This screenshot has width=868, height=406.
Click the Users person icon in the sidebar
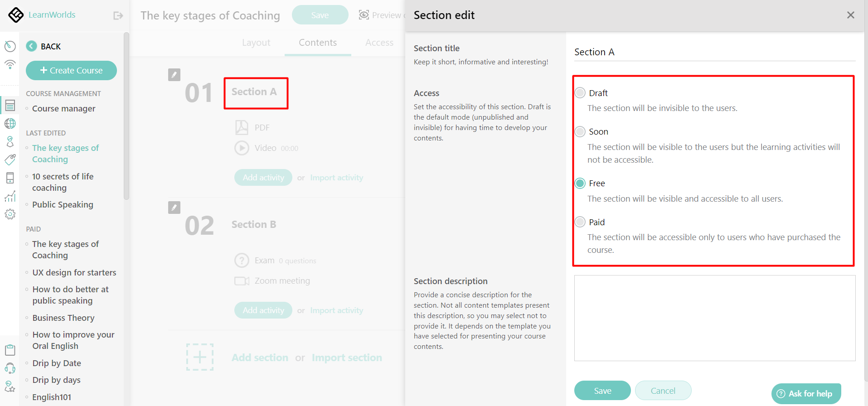(x=10, y=141)
